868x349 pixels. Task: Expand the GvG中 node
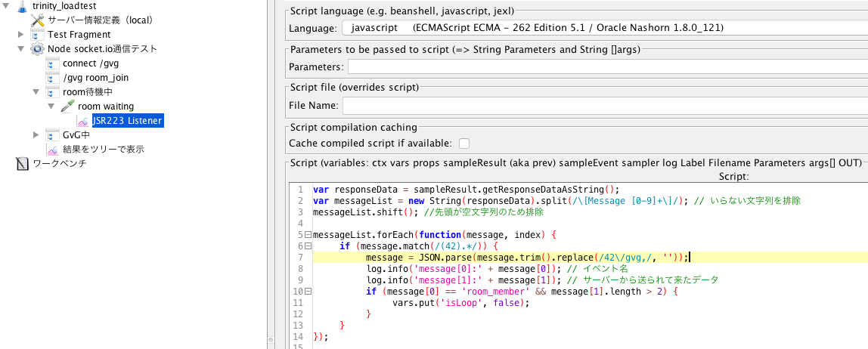pos(36,135)
